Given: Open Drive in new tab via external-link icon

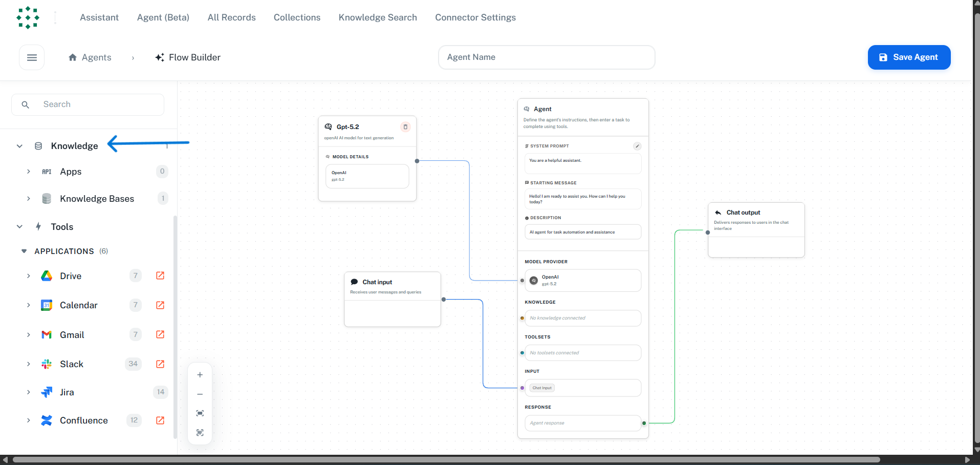Looking at the screenshot, I should [160, 276].
